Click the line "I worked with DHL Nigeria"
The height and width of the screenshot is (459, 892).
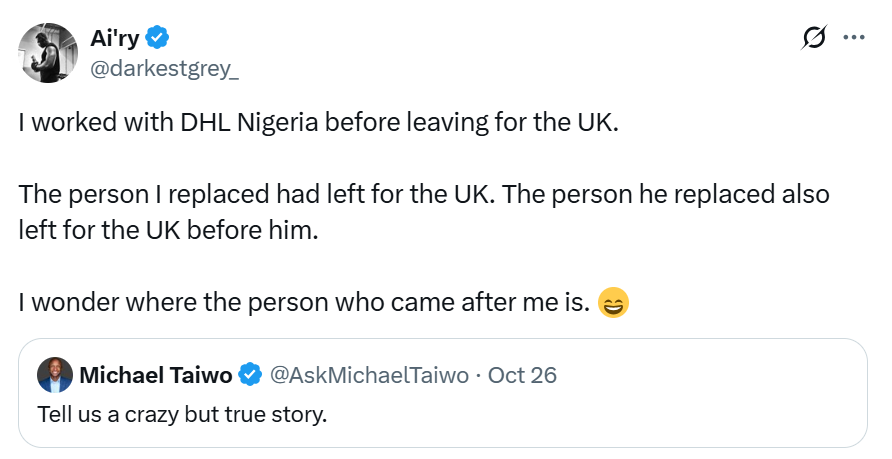(320, 125)
